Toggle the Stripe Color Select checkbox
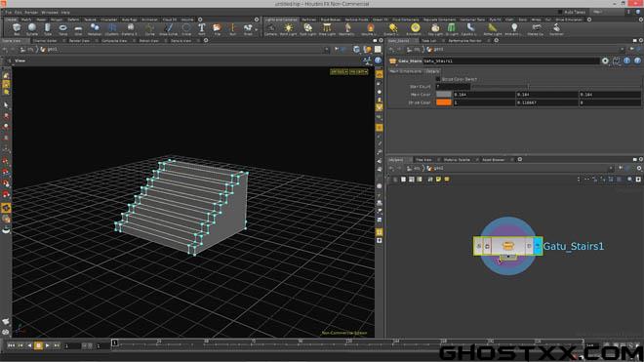The image size is (644, 362). 438,79
